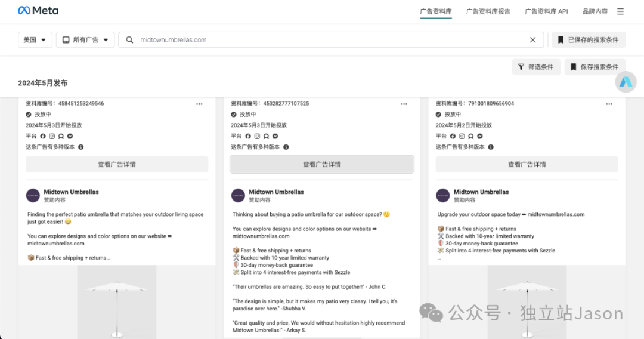Click text 'Upgrade your outdoor space today'
Screen dimensions: 644x339
tap(479, 214)
